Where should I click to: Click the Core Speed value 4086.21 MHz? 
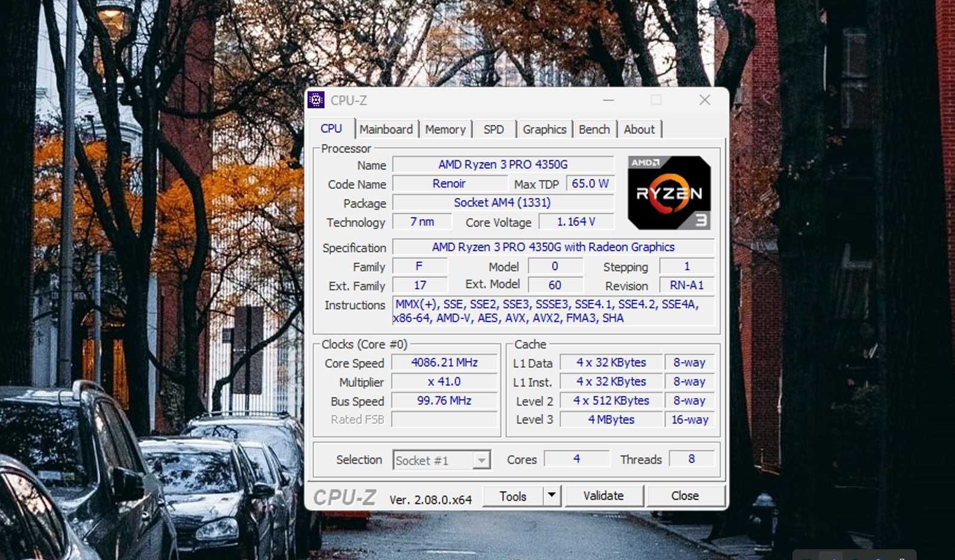click(x=444, y=362)
